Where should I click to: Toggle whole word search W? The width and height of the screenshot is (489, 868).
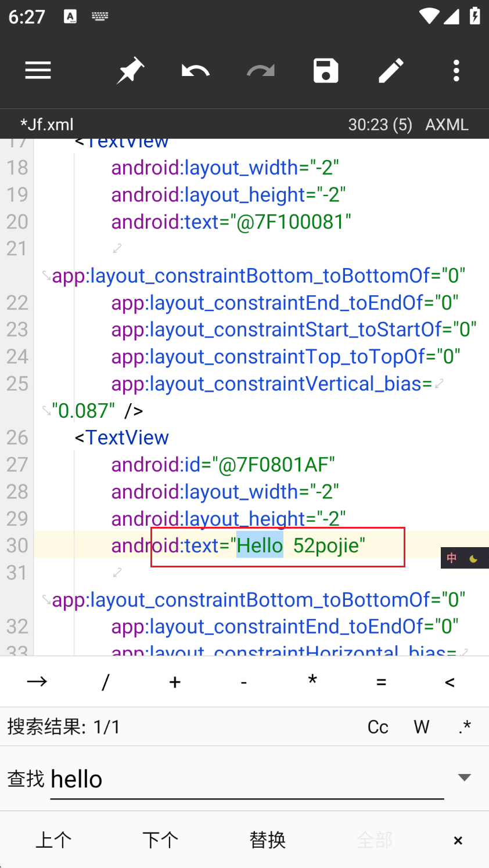(x=422, y=727)
